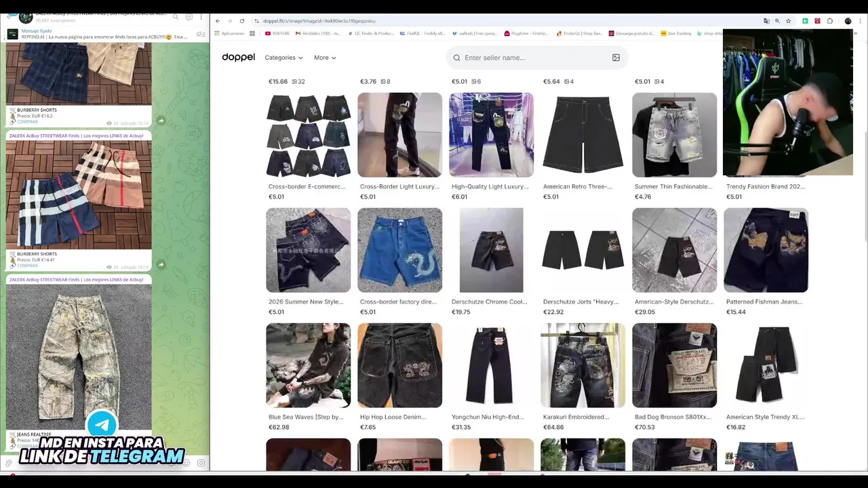Screen dimensions: 868x488
Task: Open the browser zoom magnifier icon
Action: pos(777,21)
